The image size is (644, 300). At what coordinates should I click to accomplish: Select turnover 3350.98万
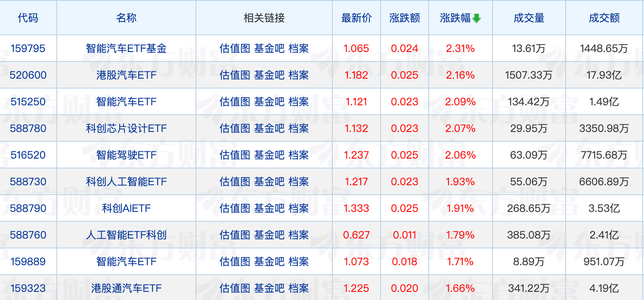click(604, 129)
